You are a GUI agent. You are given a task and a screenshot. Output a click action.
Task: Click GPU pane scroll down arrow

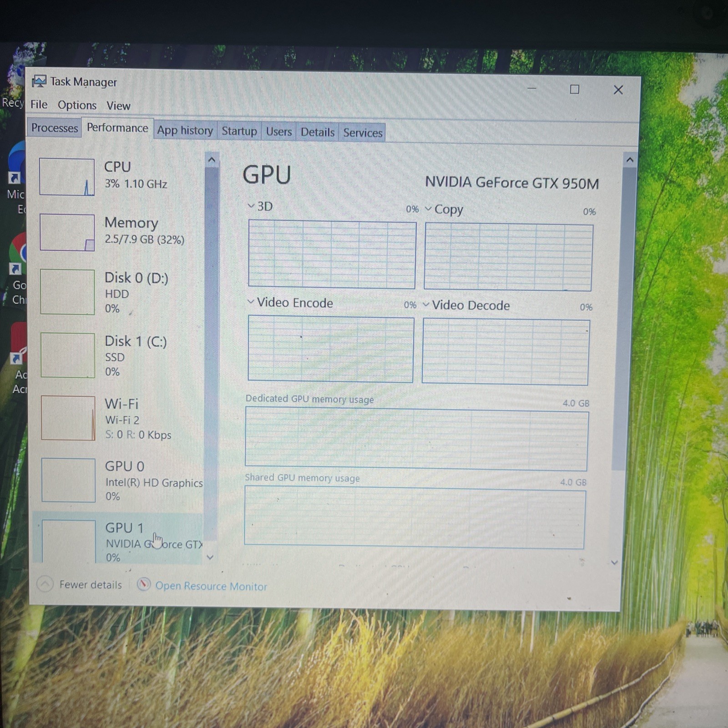tap(614, 562)
